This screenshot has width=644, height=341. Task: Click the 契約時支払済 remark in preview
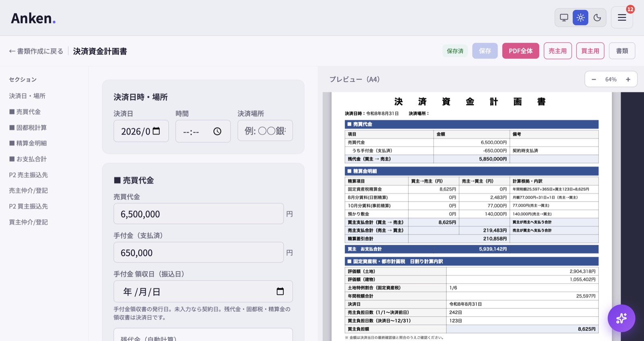pos(525,151)
